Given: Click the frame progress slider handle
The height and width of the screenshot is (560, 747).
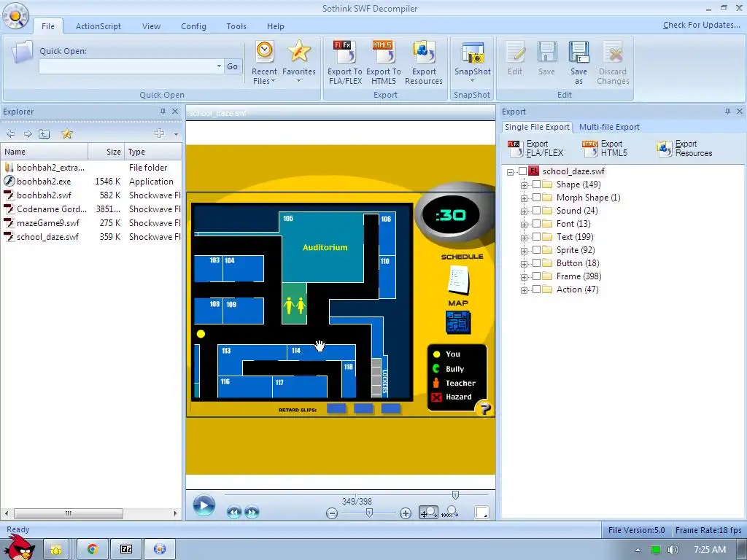Looking at the screenshot, I should (x=455, y=495).
